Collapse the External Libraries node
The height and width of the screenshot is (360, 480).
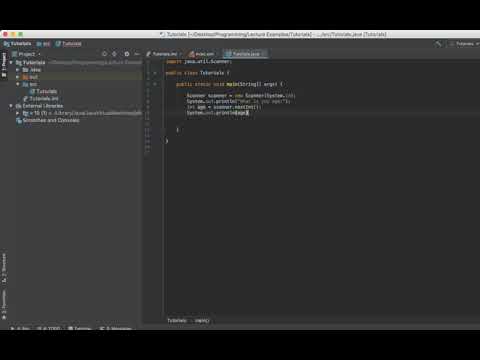pyautogui.click(x=11, y=106)
